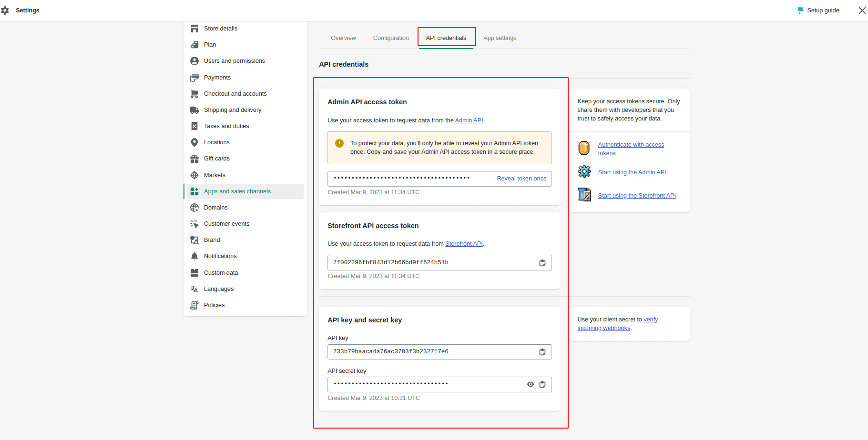Copy the Storefront API access token
This screenshot has width=868, height=440.
[542, 263]
